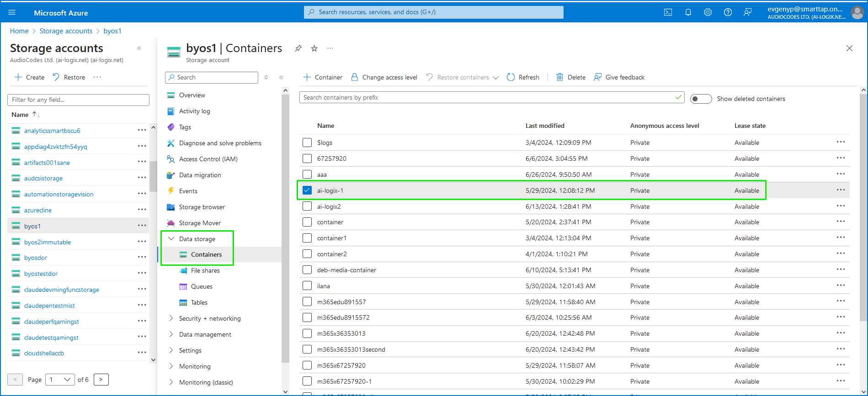Pin the byos1 Containers blade
The image size is (868, 396).
pyautogui.click(x=298, y=48)
